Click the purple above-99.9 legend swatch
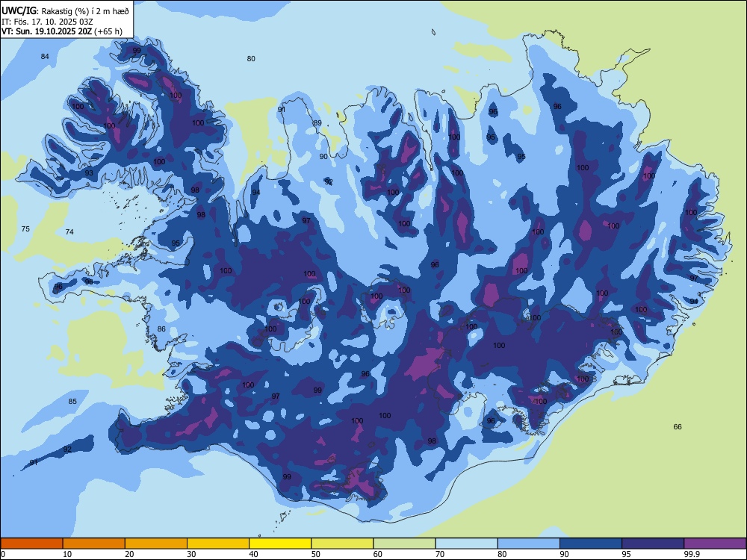The width and height of the screenshot is (747, 560). pyautogui.click(x=715, y=544)
